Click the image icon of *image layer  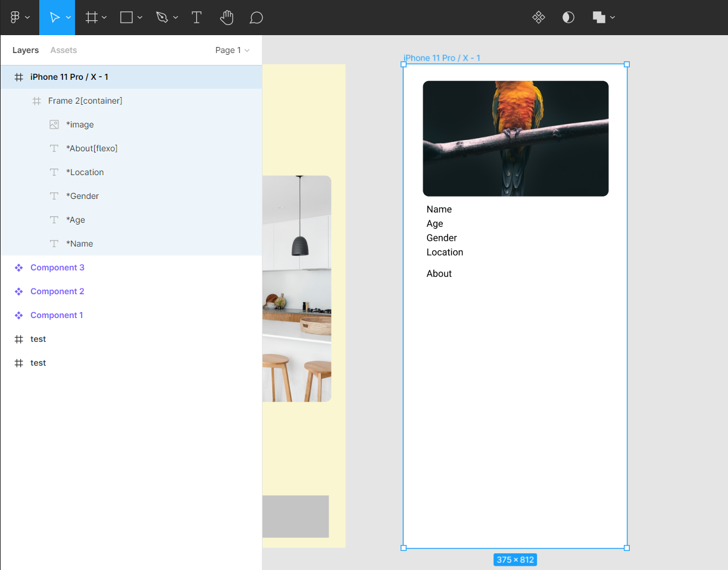pos(54,124)
